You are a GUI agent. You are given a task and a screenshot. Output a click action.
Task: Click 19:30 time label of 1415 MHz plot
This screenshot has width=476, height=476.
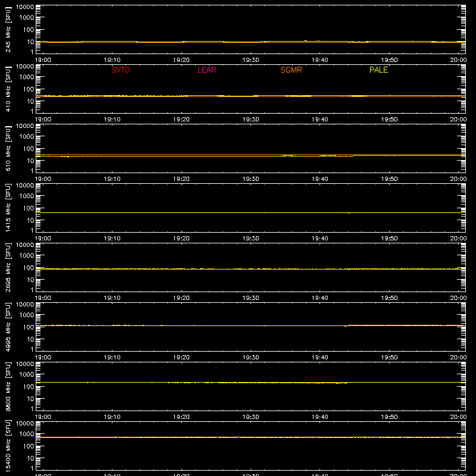(x=250, y=239)
